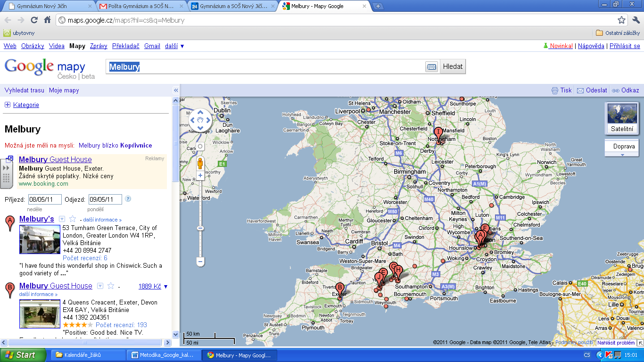Open Ostatní záložky bookmarks folder
The image size is (644, 362).
[618, 33]
